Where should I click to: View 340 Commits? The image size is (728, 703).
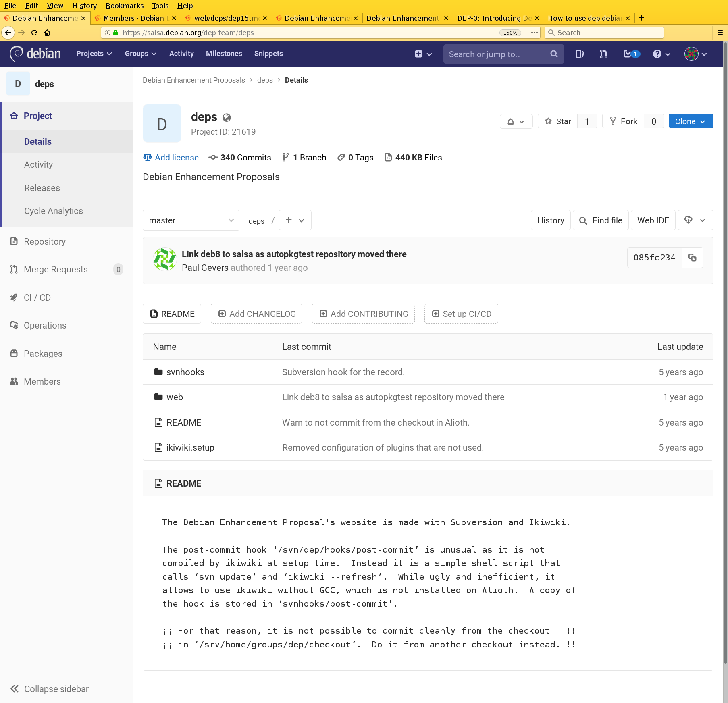tap(240, 158)
